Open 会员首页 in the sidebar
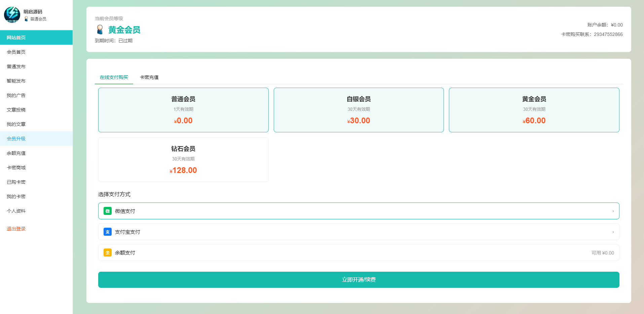 [36, 52]
